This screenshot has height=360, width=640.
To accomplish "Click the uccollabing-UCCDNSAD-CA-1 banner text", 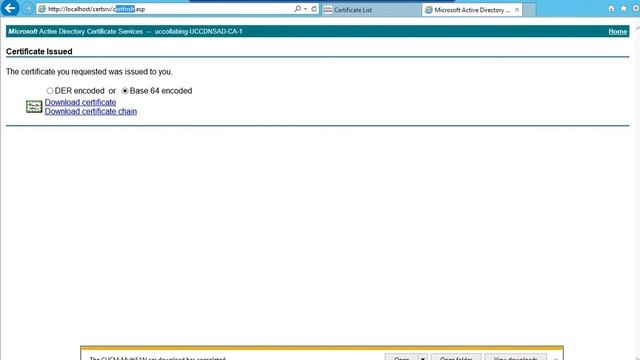I will (198, 31).
